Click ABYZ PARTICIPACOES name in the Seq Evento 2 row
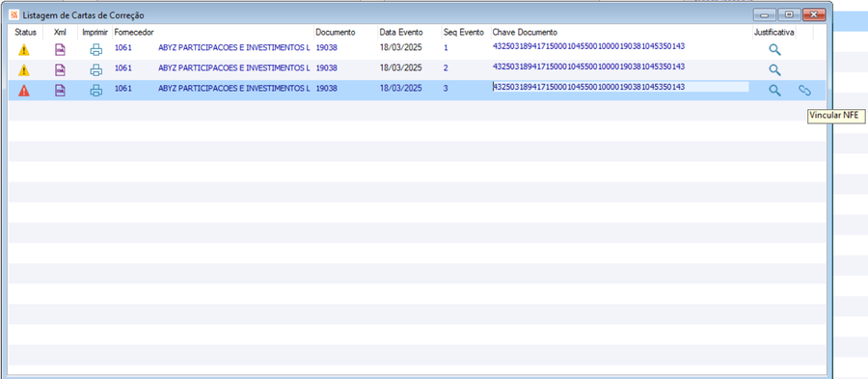868x379 pixels. point(234,68)
